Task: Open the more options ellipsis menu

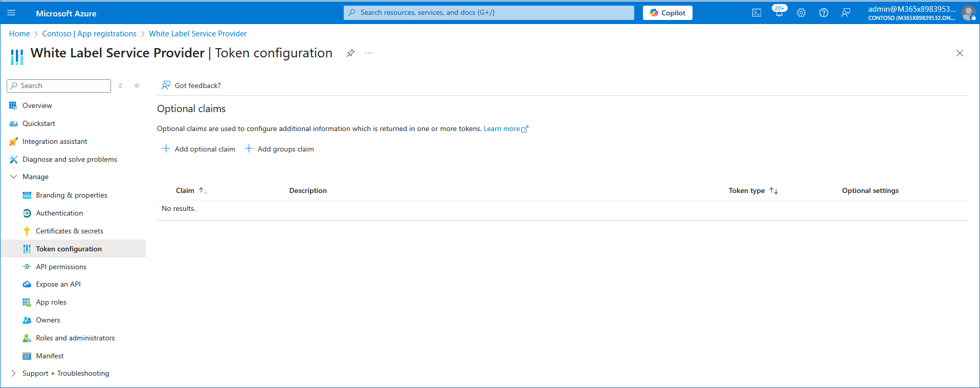Action: tap(368, 53)
